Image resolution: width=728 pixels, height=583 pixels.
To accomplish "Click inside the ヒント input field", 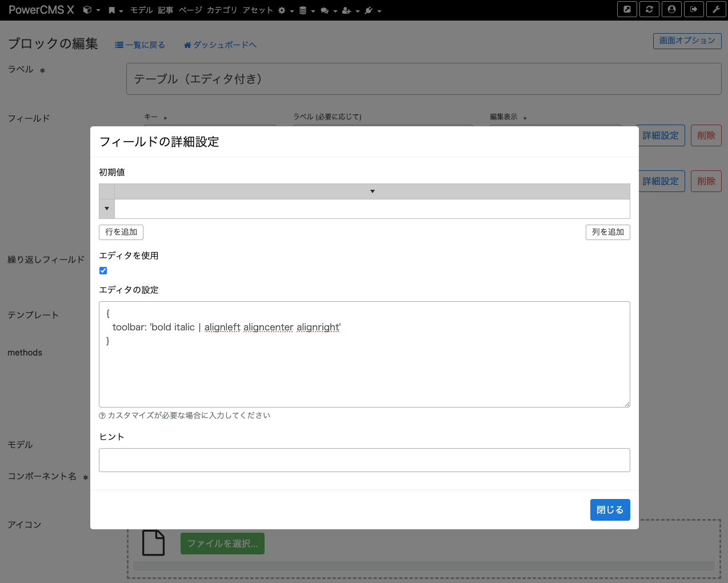I will click(x=364, y=460).
